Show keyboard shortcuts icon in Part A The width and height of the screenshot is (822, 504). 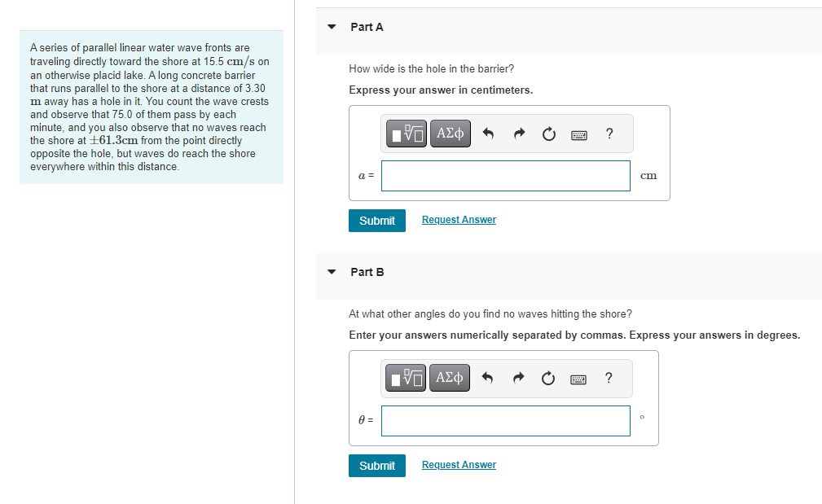(578, 135)
